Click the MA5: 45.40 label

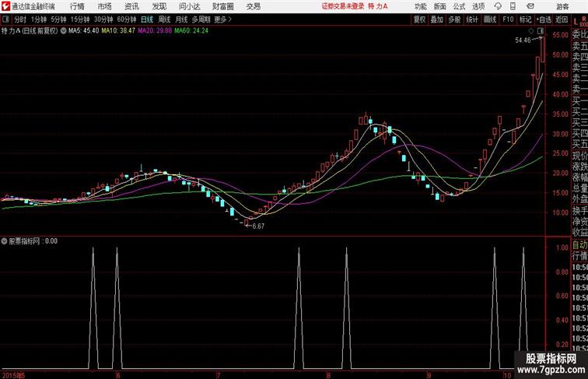pyautogui.click(x=83, y=30)
